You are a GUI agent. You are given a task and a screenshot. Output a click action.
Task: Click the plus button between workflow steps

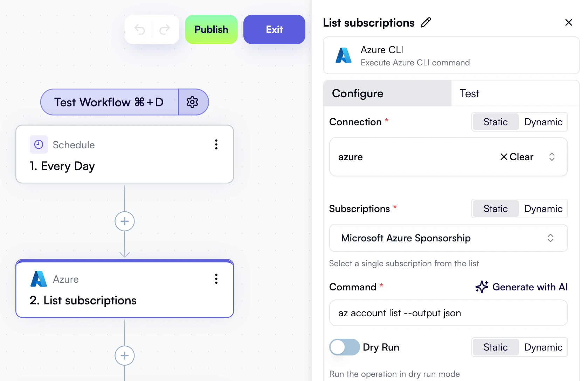click(x=124, y=221)
